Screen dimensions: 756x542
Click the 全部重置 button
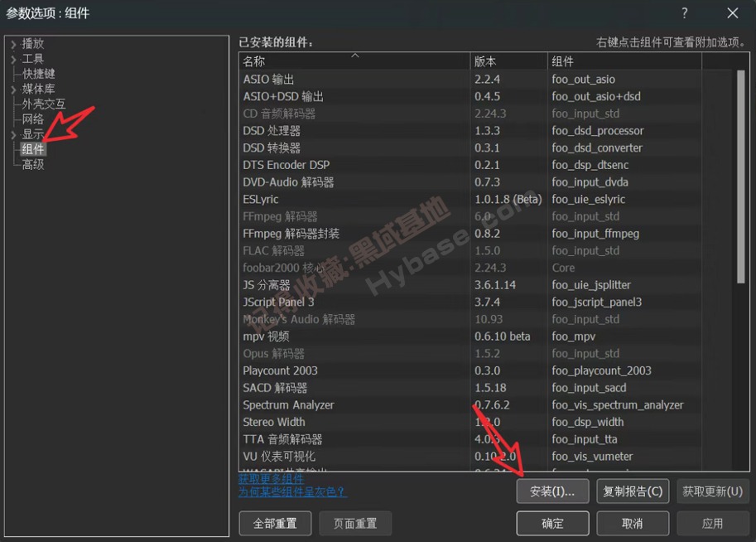(275, 524)
